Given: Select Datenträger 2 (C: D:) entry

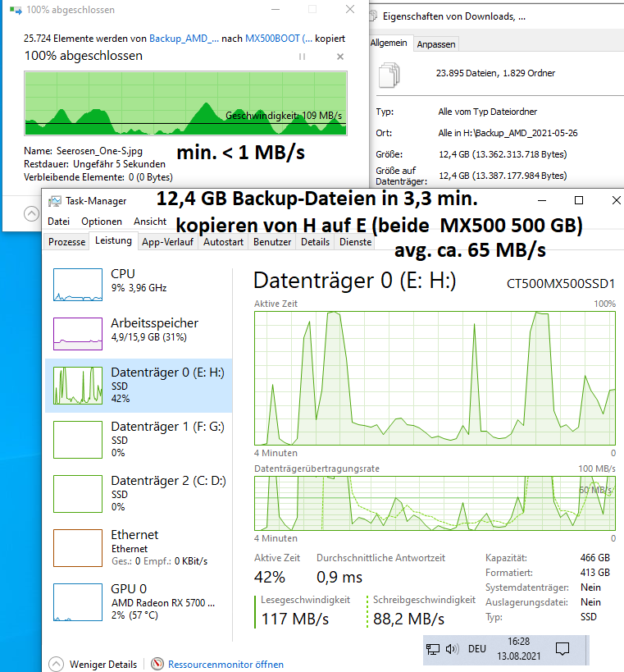Looking at the screenshot, I should tap(139, 493).
